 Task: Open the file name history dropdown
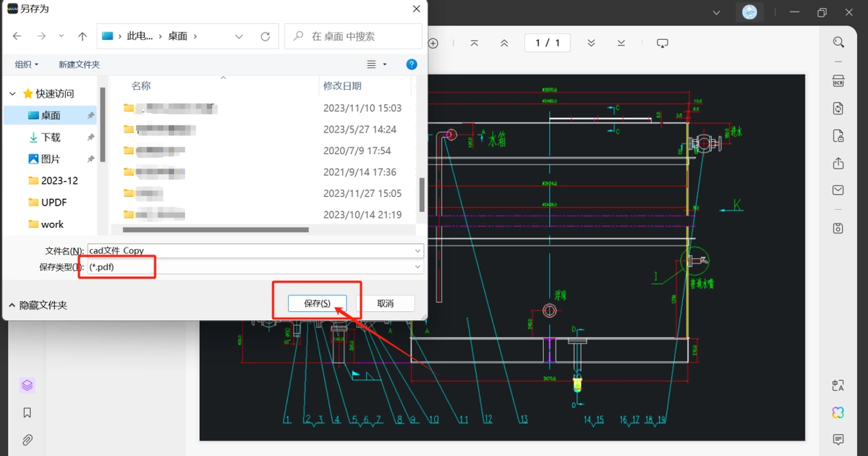coord(418,250)
